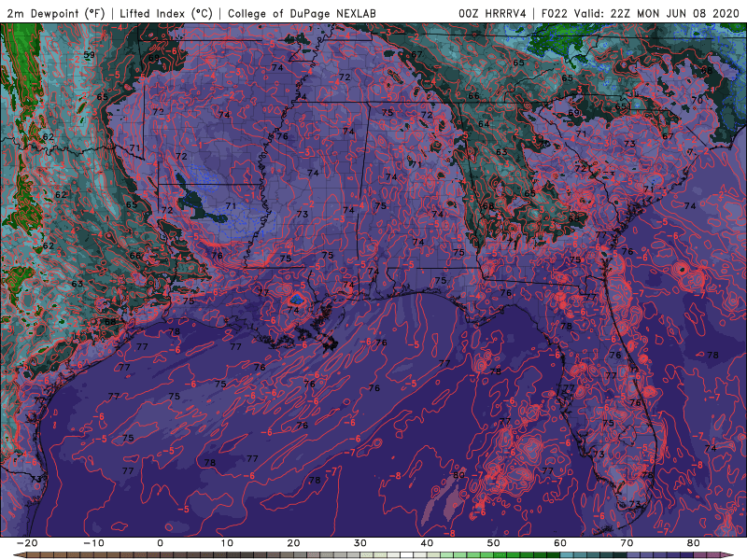The image size is (747, 560).
Task: Click the 'Lifted Index (°C)' title text
Action: click(166, 13)
